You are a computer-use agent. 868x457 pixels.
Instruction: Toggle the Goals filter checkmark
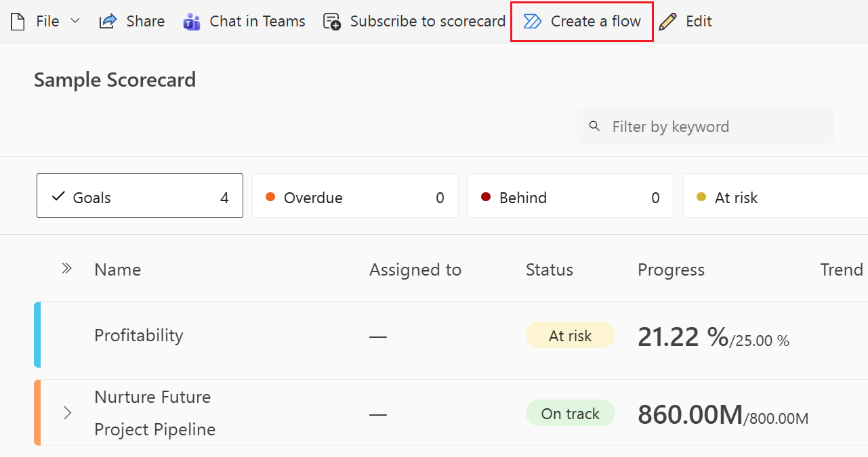pos(58,196)
